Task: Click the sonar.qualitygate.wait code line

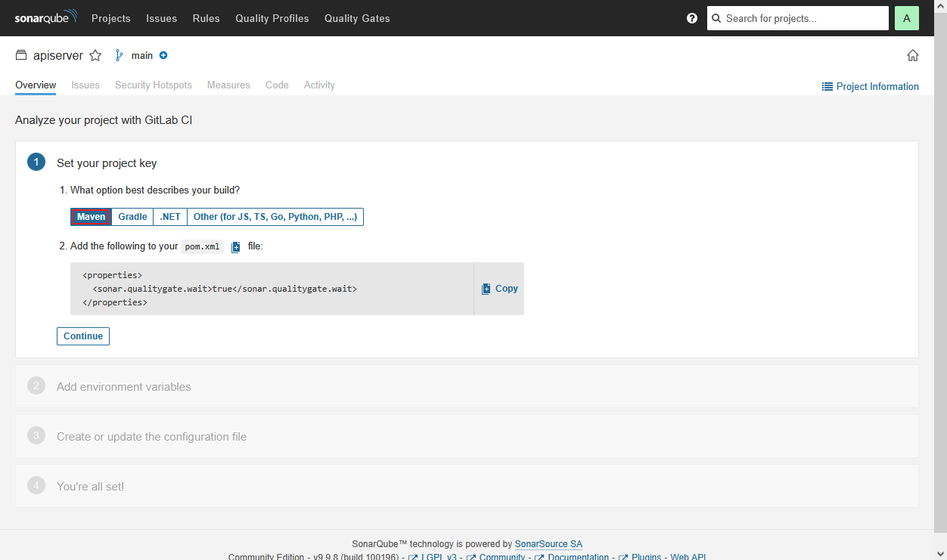Action: click(225, 289)
